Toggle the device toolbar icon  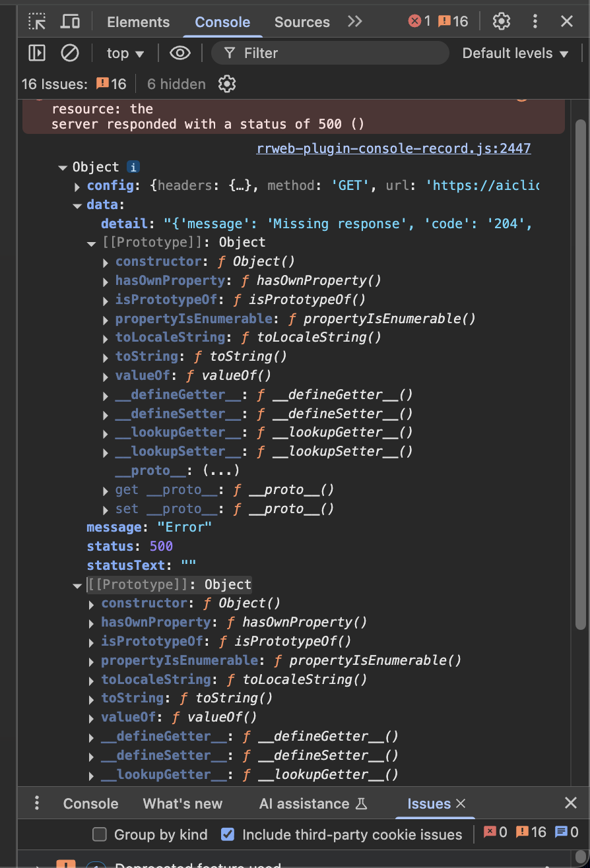pyautogui.click(x=70, y=22)
